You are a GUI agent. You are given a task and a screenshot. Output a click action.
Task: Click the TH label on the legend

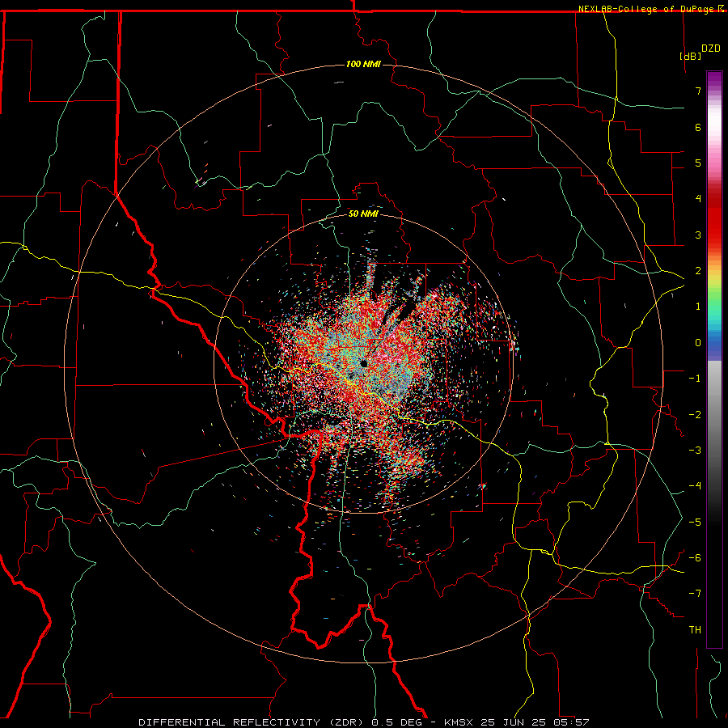point(695,630)
